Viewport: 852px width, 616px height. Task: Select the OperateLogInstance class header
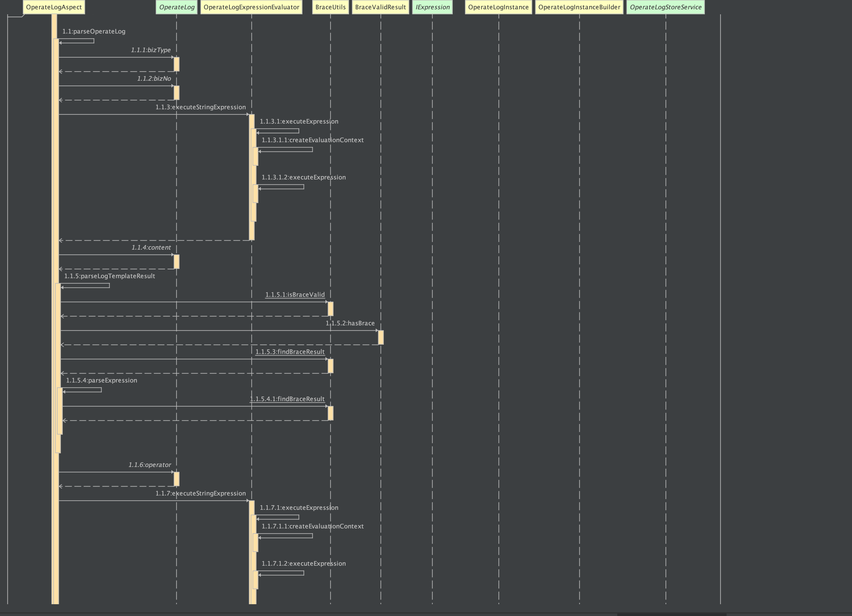[x=498, y=7]
